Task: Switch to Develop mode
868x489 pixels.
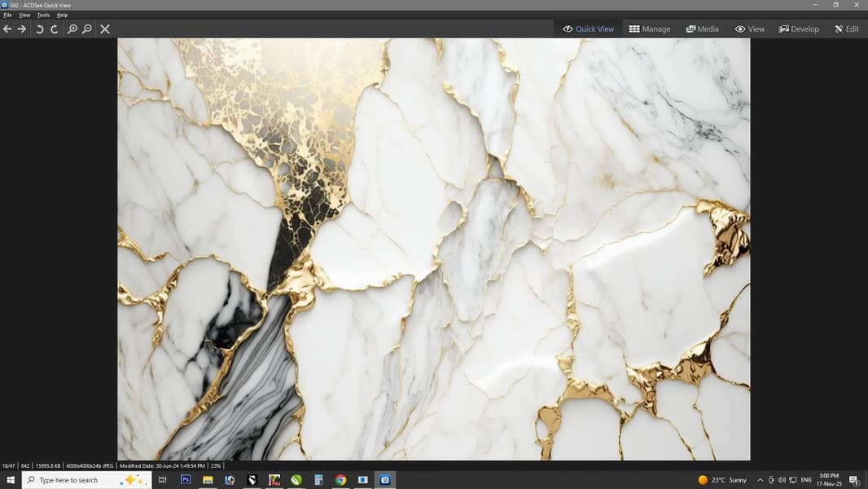Action: pos(799,29)
